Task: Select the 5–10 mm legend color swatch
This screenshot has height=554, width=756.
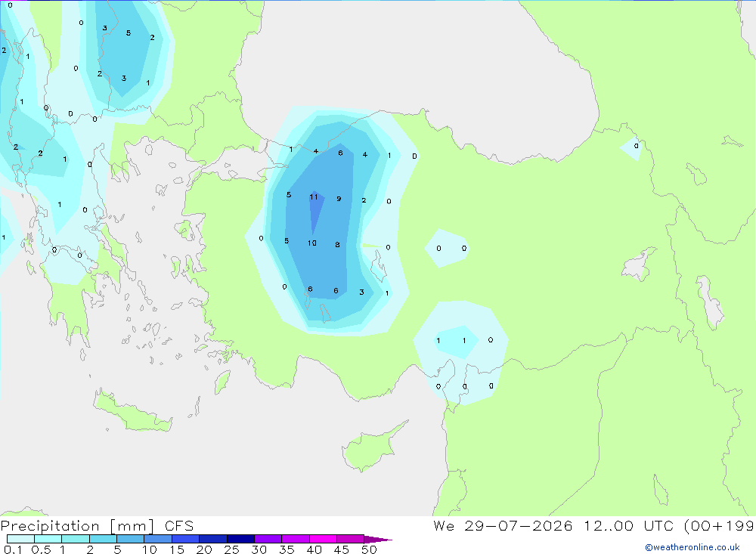Action: pyautogui.click(x=130, y=539)
